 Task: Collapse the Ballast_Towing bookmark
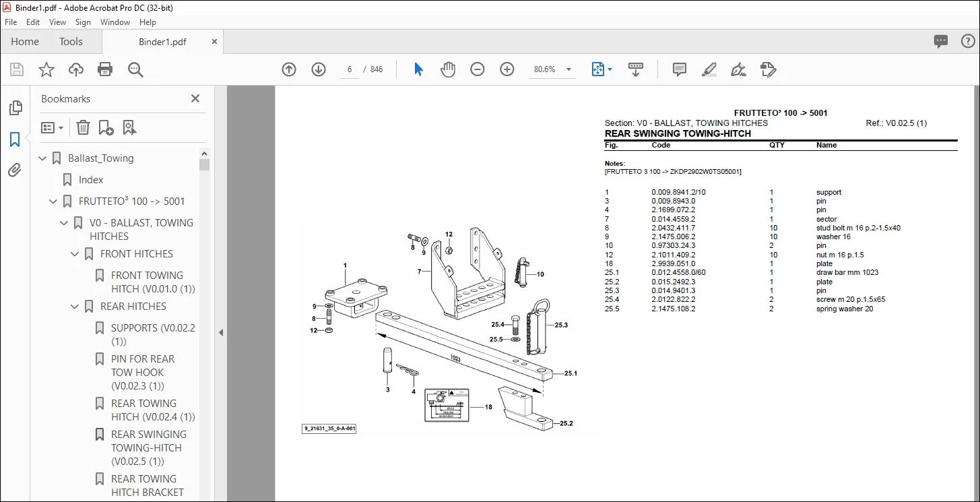[43, 158]
